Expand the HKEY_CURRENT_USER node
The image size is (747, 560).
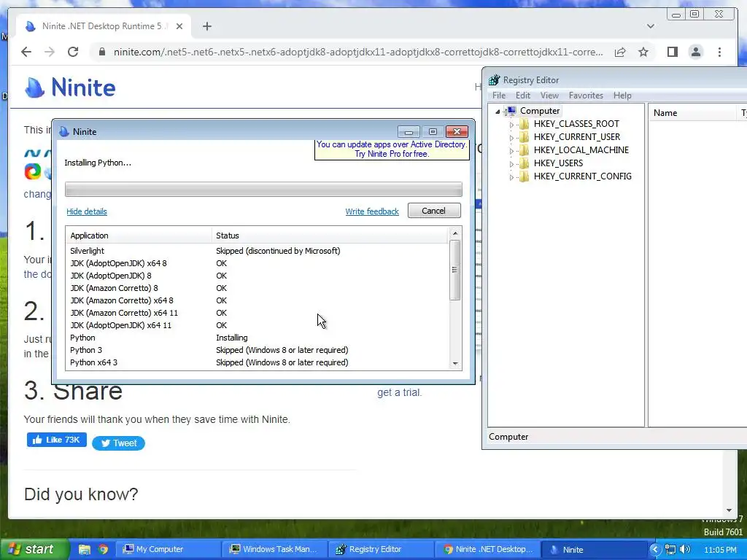(x=511, y=138)
